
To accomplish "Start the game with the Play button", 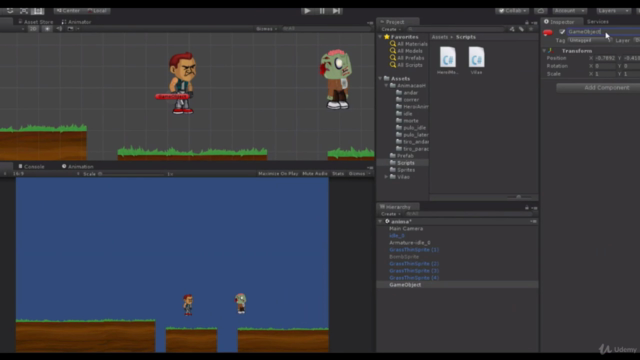I will (307, 11).
